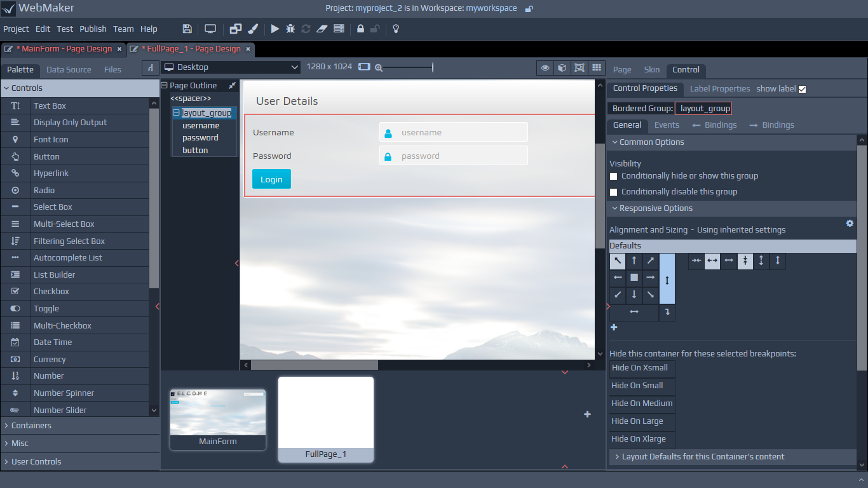868x488 pixels.
Task: Click the 'Hide On Medium' button
Action: tap(642, 403)
